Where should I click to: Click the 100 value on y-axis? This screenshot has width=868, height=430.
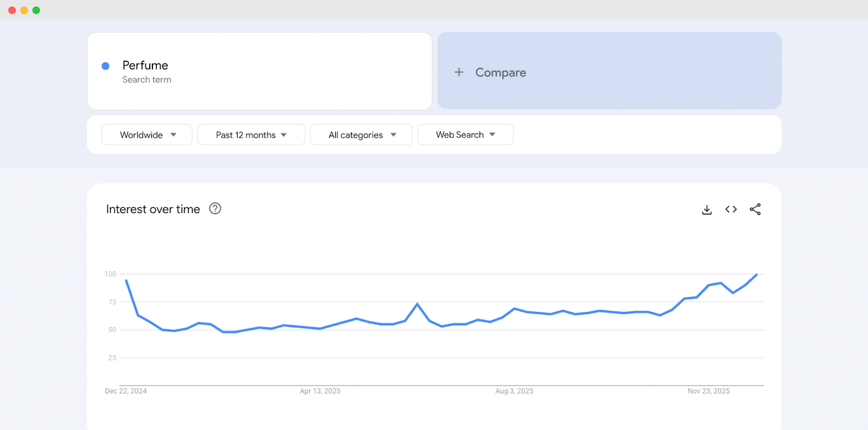(110, 274)
